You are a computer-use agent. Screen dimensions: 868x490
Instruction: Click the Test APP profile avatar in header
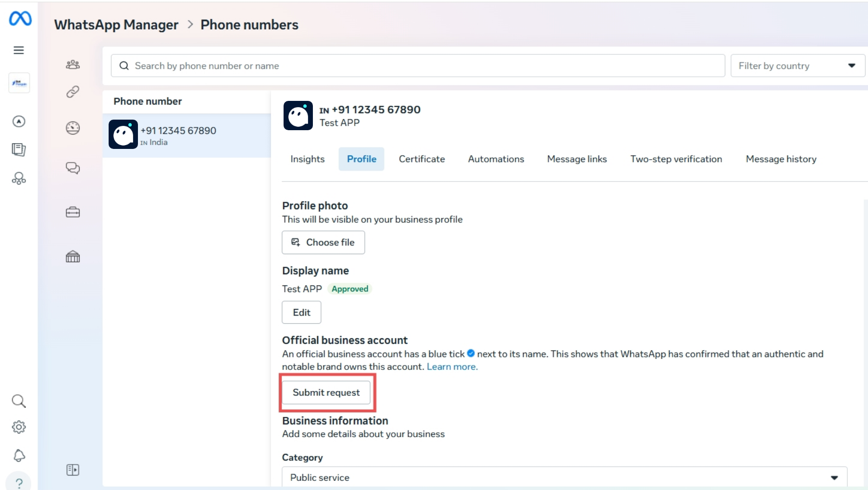point(298,115)
